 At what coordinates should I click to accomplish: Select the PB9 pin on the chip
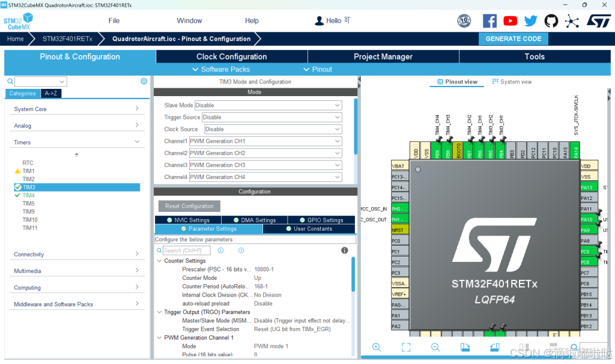pos(437,151)
